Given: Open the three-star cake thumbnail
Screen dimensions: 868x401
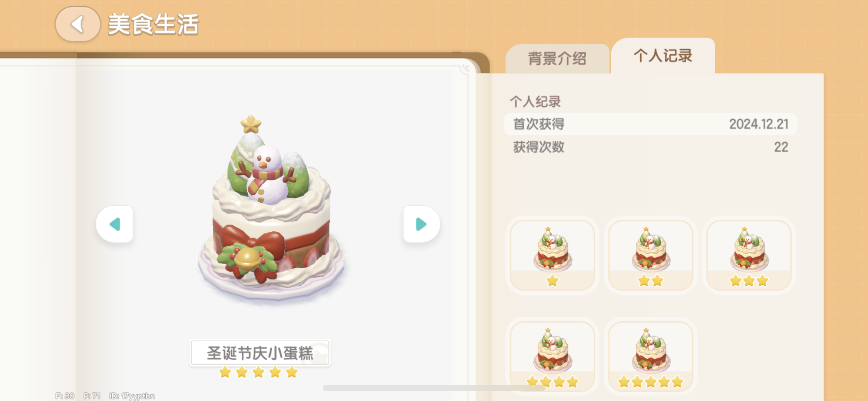Looking at the screenshot, I should point(749,255).
